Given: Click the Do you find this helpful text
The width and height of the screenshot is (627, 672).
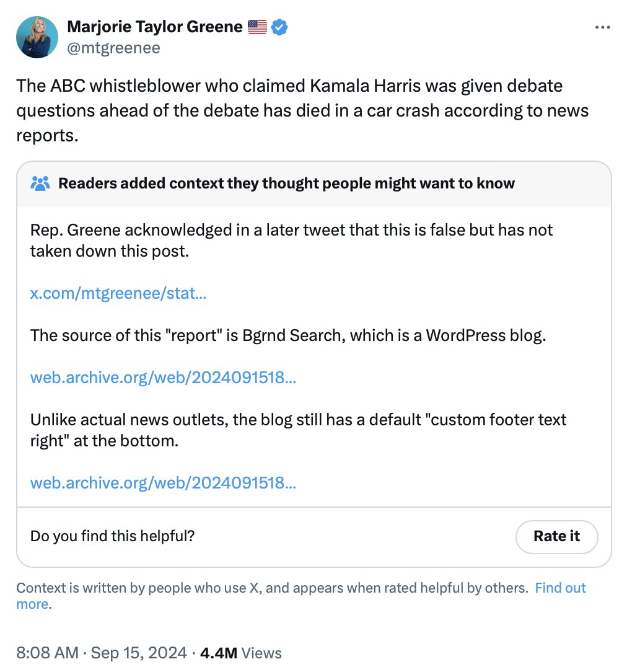Looking at the screenshot, I should 112,536.
